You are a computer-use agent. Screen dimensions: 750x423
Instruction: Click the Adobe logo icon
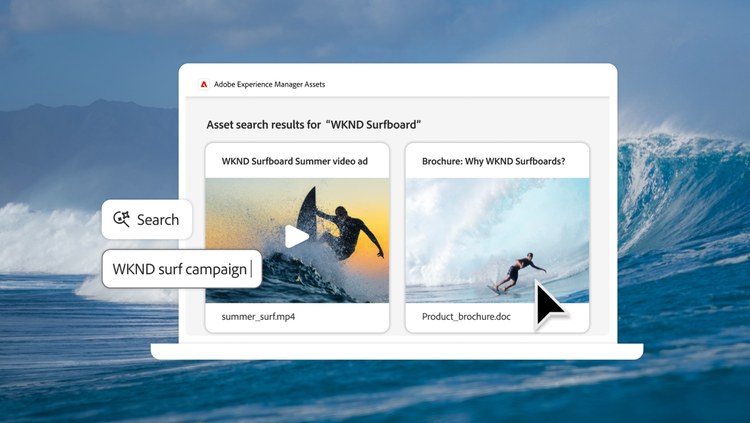point(203,85)
